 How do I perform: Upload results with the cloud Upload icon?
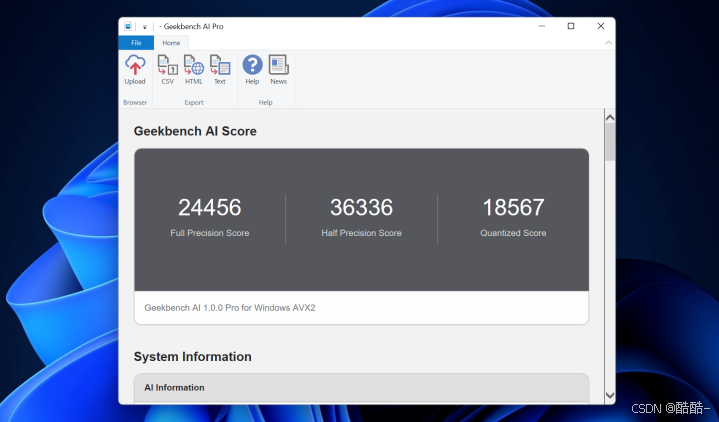[x=135, y=70]
